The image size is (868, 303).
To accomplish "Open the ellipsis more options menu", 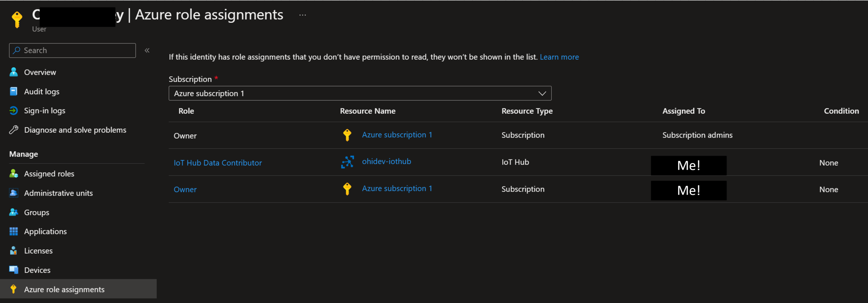I will tap(302, 15).
